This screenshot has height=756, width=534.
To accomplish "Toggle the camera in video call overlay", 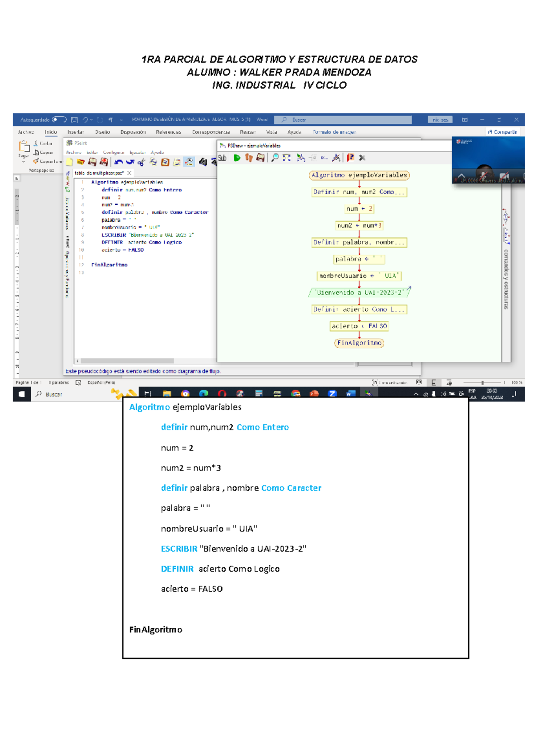I will [504, 176].
